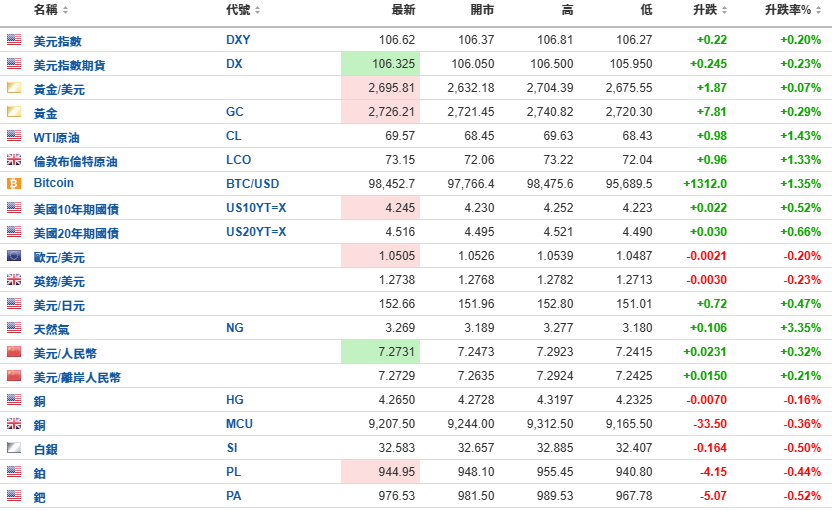The image size is (832, 511).
Task: Open the Bitcoin quote link
Action: tap(54, 184)
